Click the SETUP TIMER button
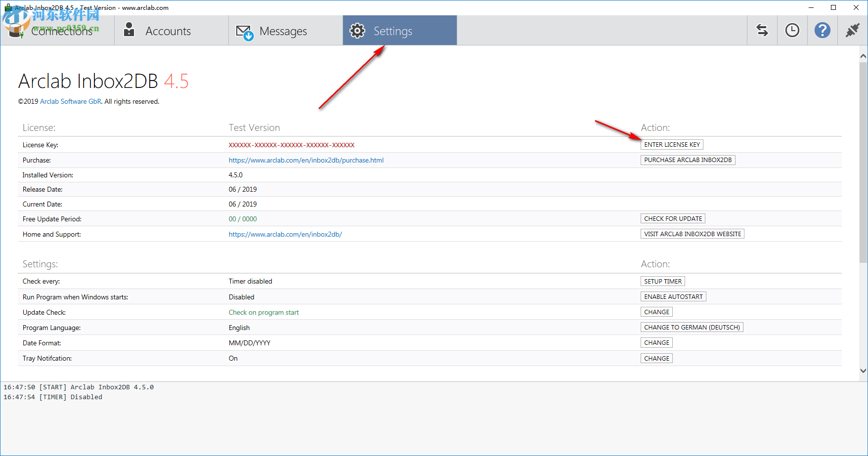This screenshot has width=868, height=456. tap(663, 282)
